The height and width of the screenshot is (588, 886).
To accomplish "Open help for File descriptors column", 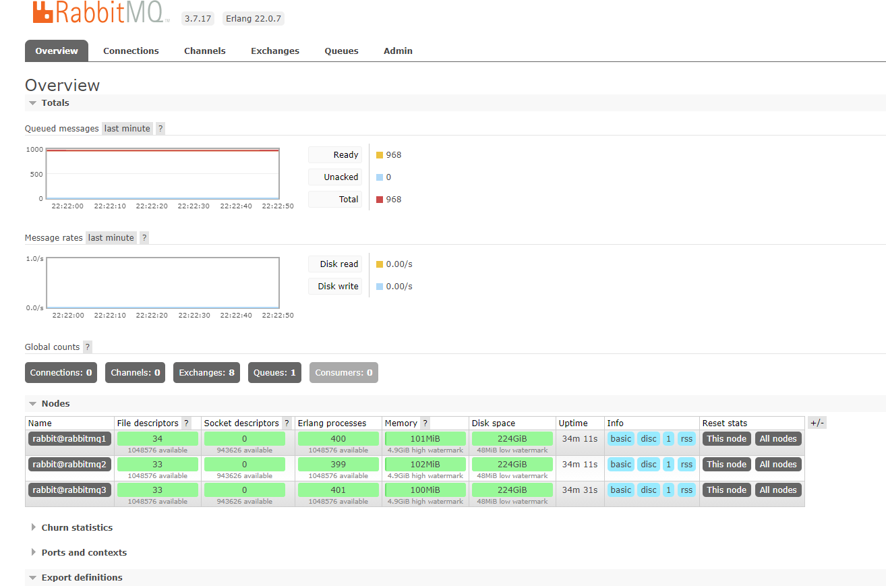I will point(187,423).
